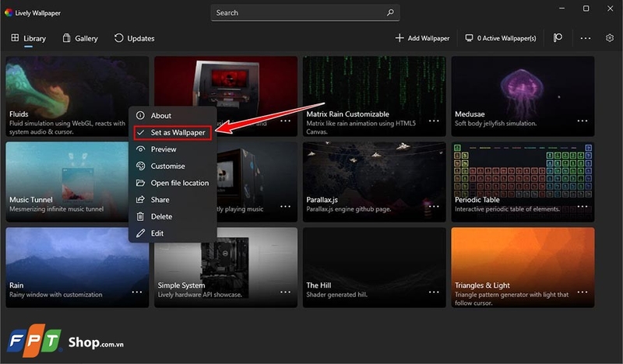The image size is (623, 364).
Task: Open ellipsis menu on Matrix Rain tile
Action: pyautogui.click(x=434, y=121)
